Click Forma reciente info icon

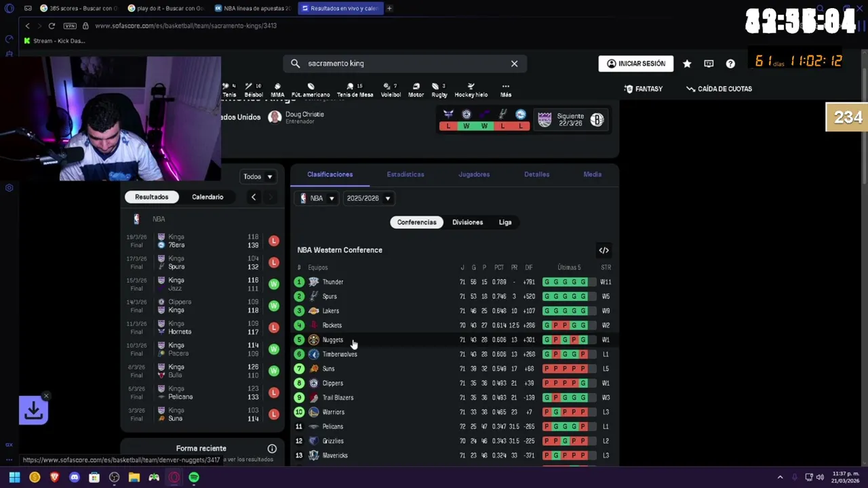[272, 449]
